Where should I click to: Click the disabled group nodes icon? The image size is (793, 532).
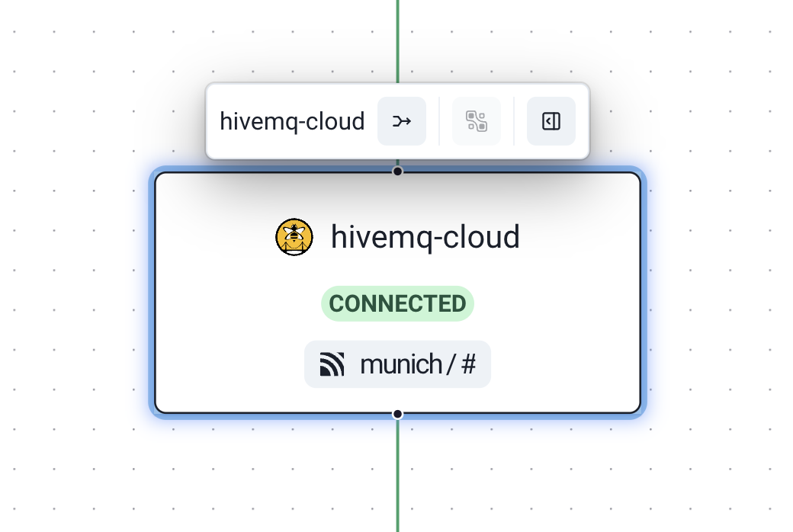(x=477, y=121)
